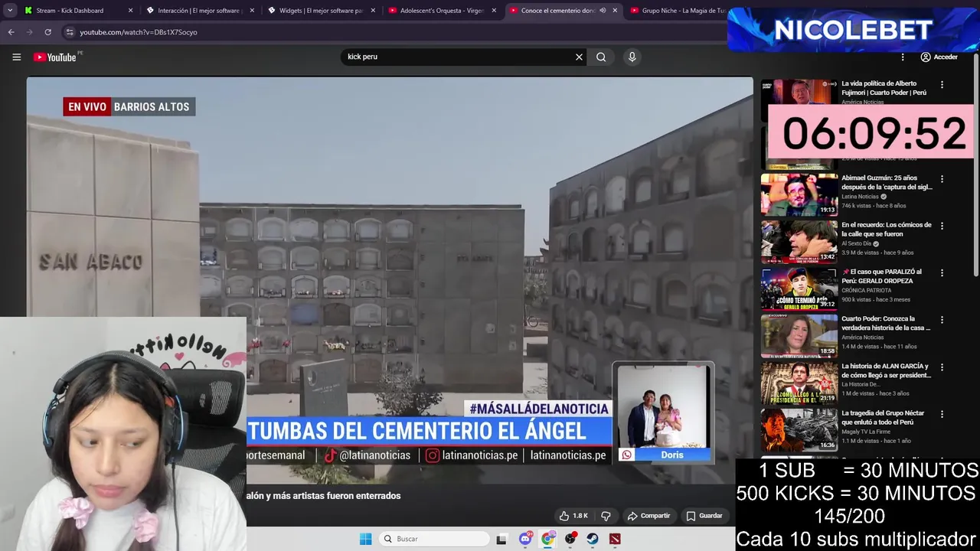This screenshot has height=551, width=980.
Task: Open site information icon in address bar
Action: [x=70, y=32]
